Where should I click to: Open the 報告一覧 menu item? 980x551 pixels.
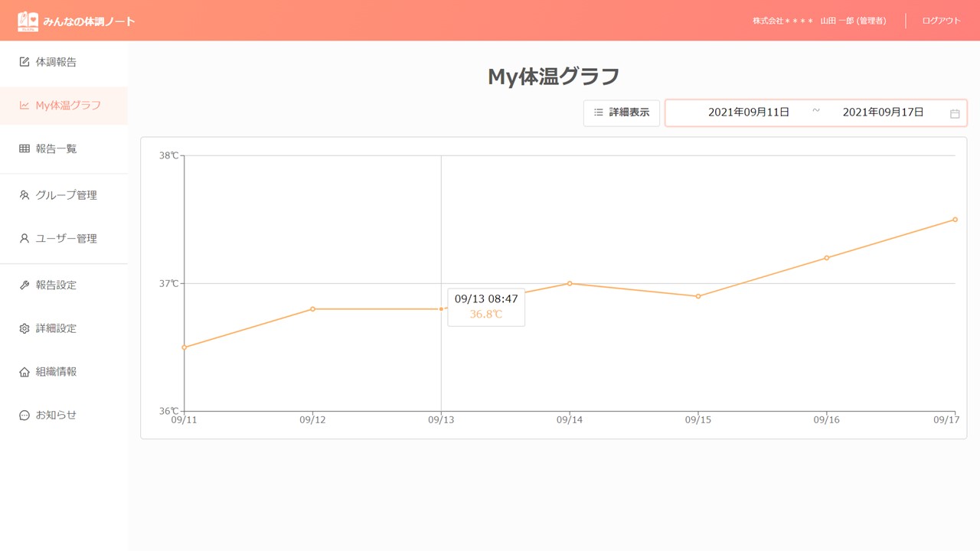coord(56,149)
